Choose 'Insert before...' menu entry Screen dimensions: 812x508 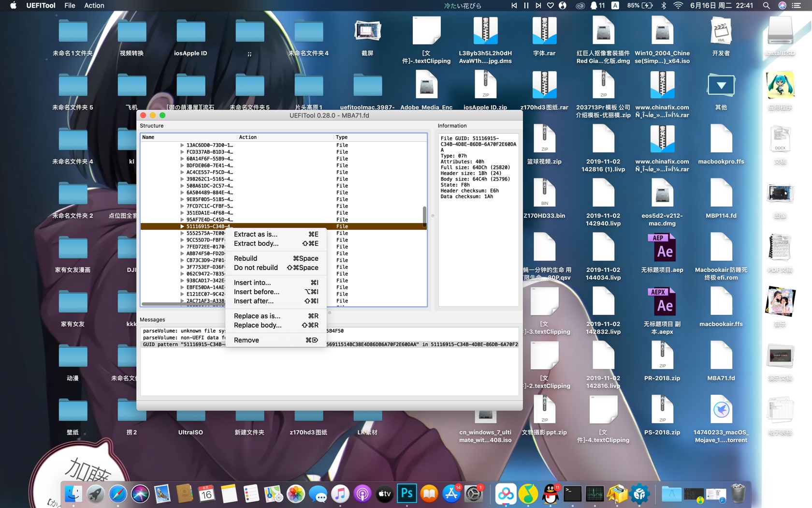tap(275, 292)
